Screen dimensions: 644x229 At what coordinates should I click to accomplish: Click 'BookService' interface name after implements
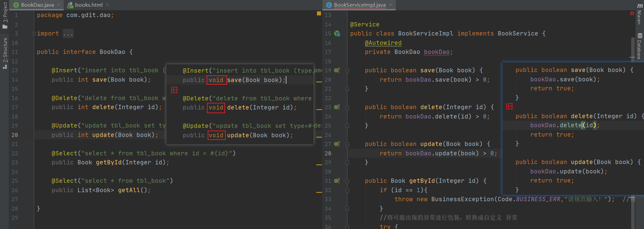click(x=518, y=33)
